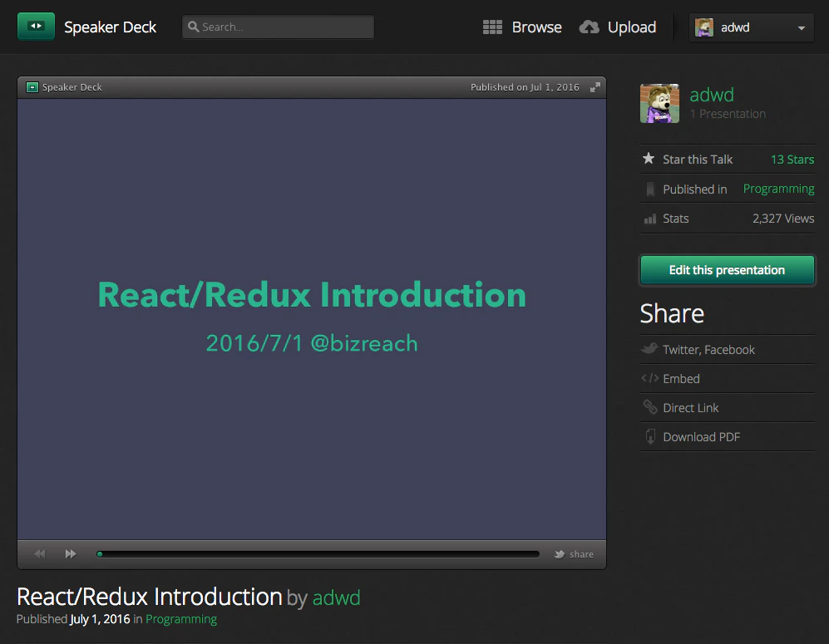Click the adwd avatar in header
829x644 pixels.
point(704,27)
